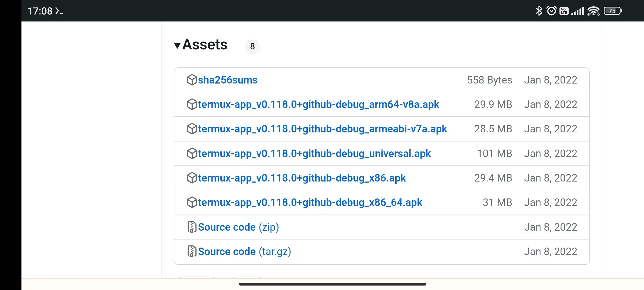Screen dimensions: 644x290
Task: Click the date on the universal apk row
Action: point(551,154)
